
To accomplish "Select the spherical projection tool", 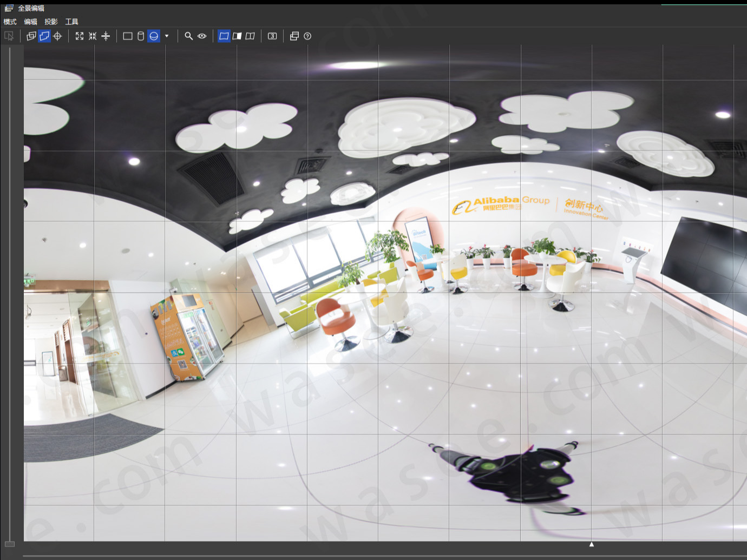I will coord(154,36).
